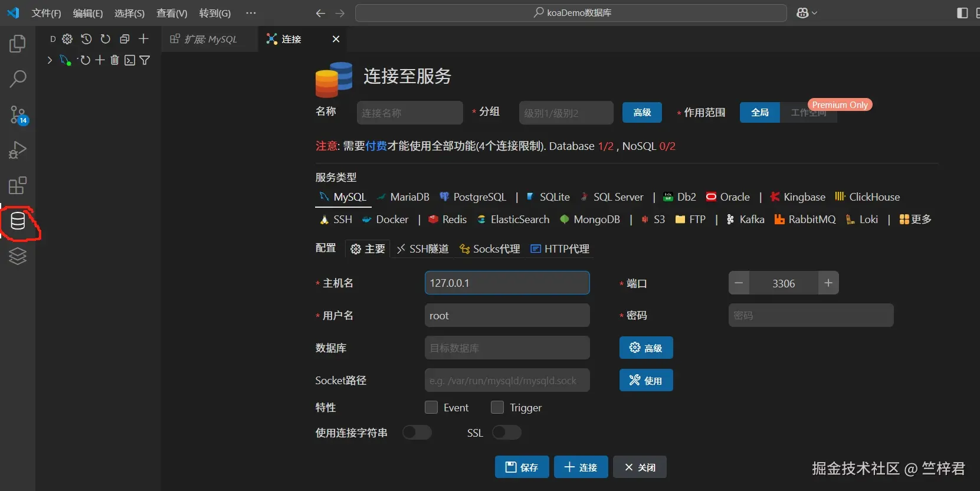Open the Explorer view in activity bar

coord(18,43)
